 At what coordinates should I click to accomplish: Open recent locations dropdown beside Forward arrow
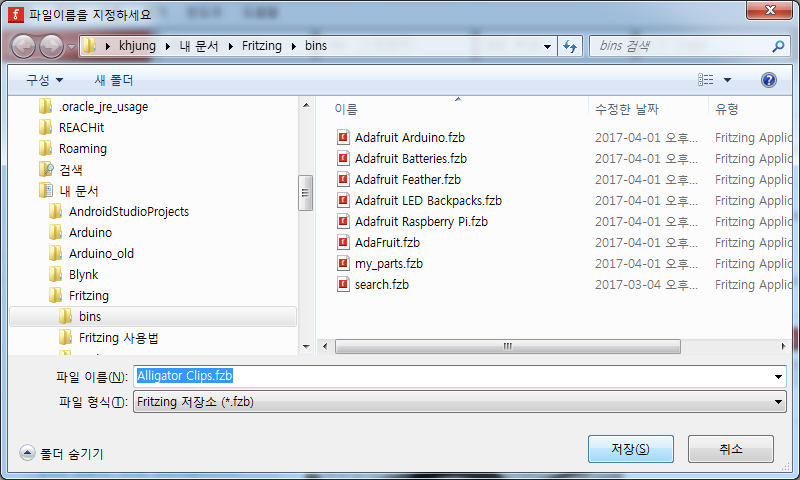[71, 46]
